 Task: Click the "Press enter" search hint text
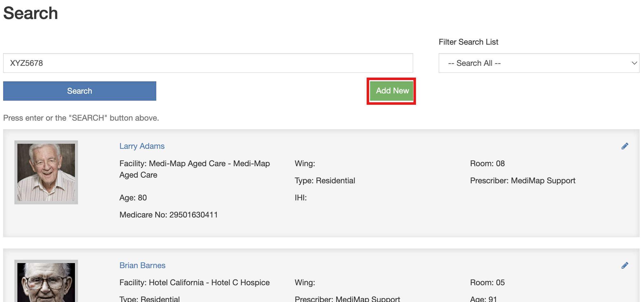pyautogui.click(x=81, y=118)
